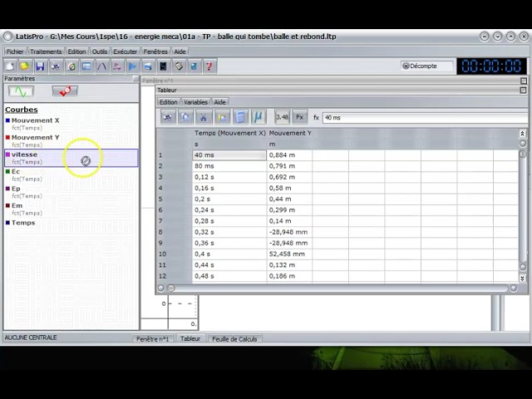Maximize Fenêtre n°1 using its square box

click(524, 81)
